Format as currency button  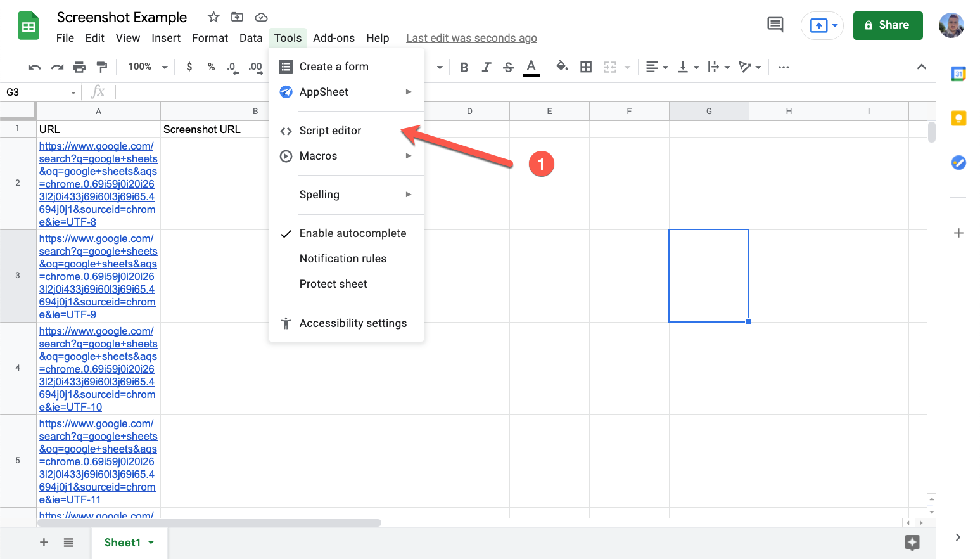click(189, 67)
